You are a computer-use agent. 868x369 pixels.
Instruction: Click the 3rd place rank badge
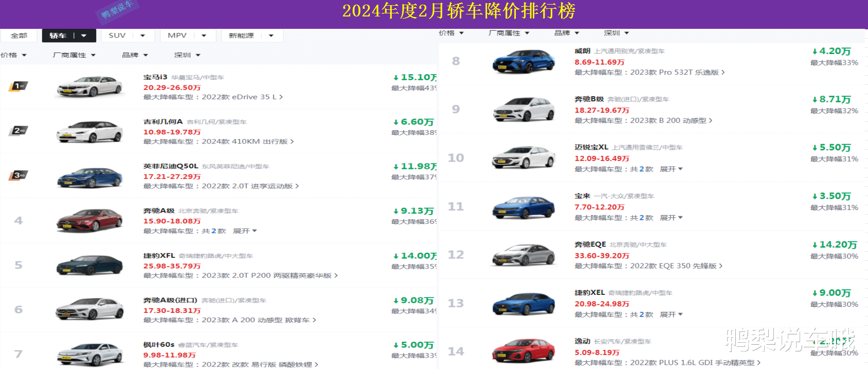click(18, 175)
